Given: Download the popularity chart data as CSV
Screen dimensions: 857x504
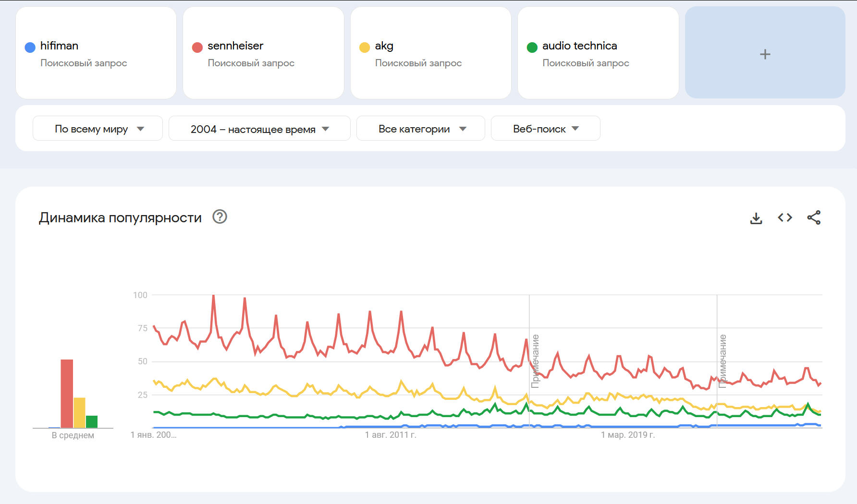Looking at the screenshot, I should (x=756, y=218).
